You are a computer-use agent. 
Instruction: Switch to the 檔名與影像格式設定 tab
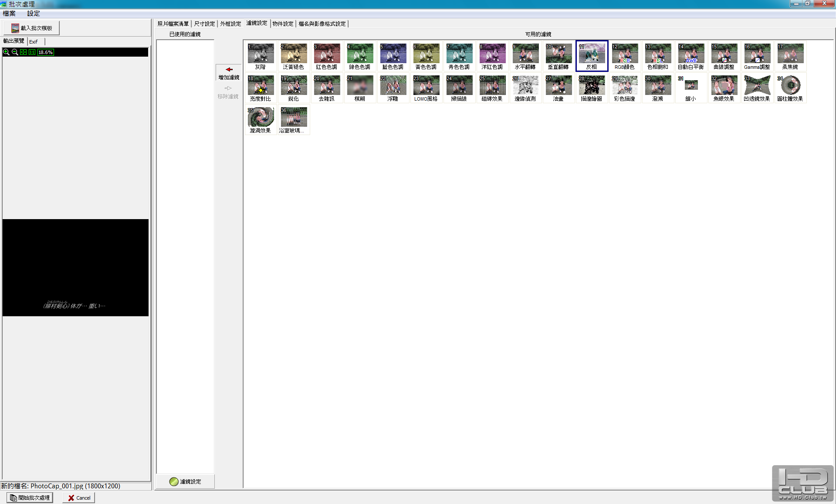(x=322, y=24)
